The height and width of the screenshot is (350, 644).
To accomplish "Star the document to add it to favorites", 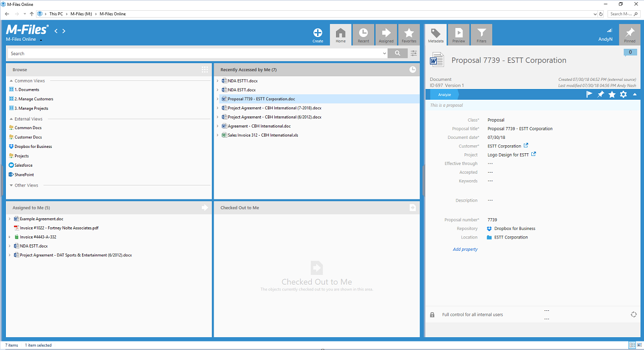I will point(612,94).
